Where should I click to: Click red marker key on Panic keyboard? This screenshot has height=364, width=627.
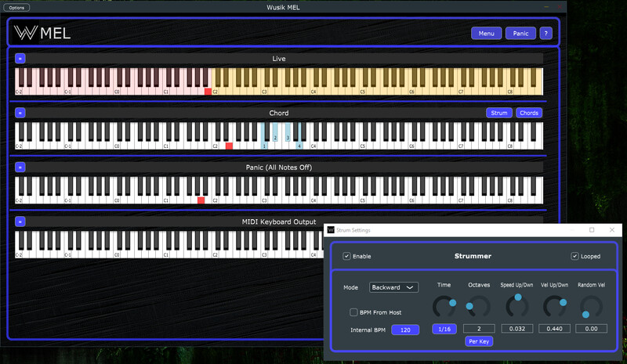click(201, 200)
